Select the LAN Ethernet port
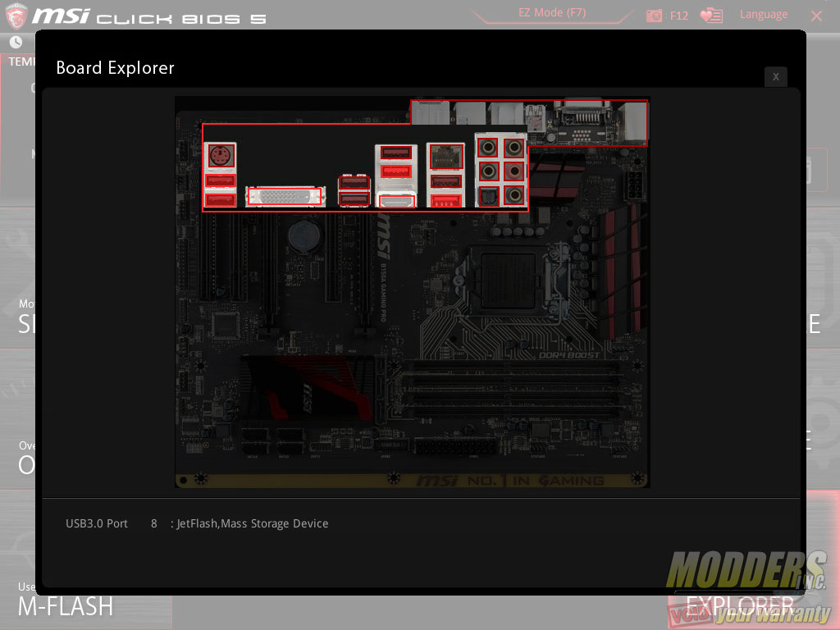840x630 pixels. click(446, 157)
